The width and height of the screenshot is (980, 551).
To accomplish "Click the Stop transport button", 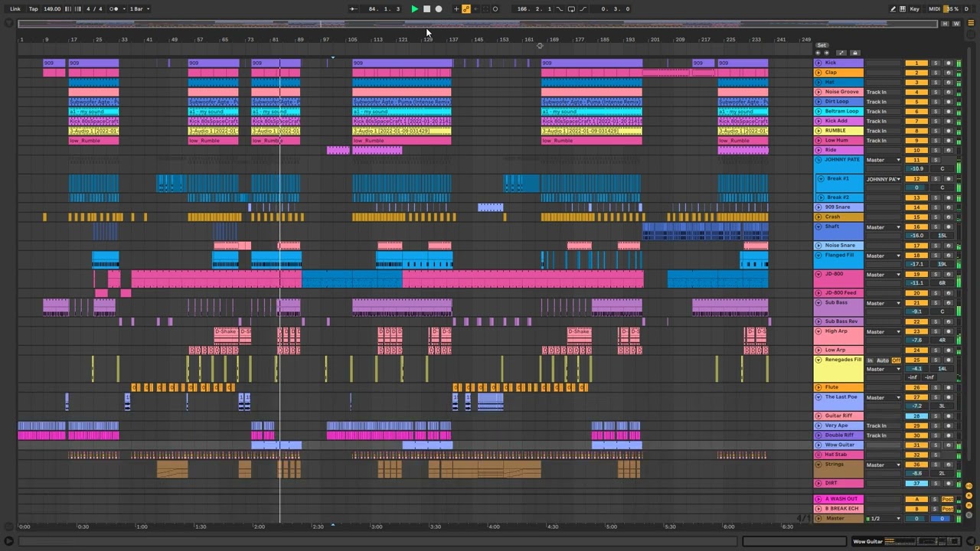I will (x=426, y=9).
